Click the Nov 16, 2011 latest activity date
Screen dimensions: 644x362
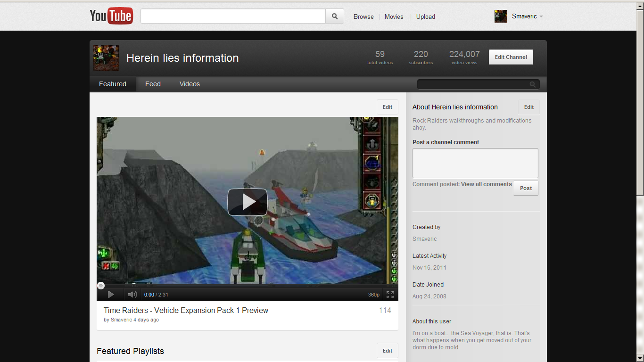[429, 268]
